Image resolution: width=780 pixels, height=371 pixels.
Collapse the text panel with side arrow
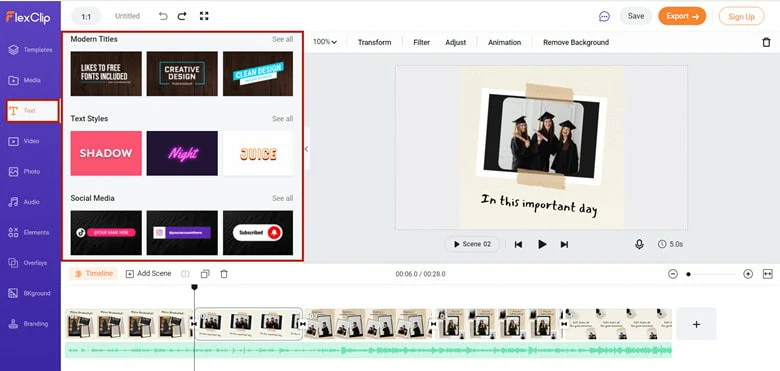(306, 149)
